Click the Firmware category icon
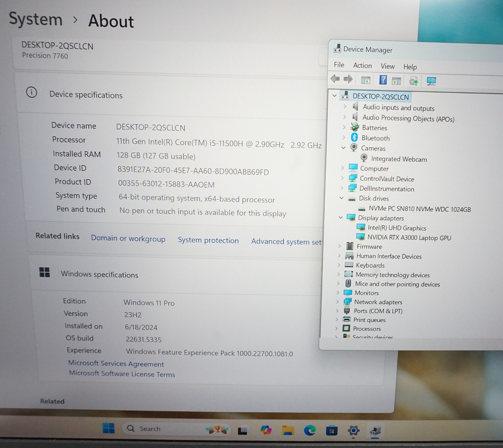503x448 pixels. 350,246
